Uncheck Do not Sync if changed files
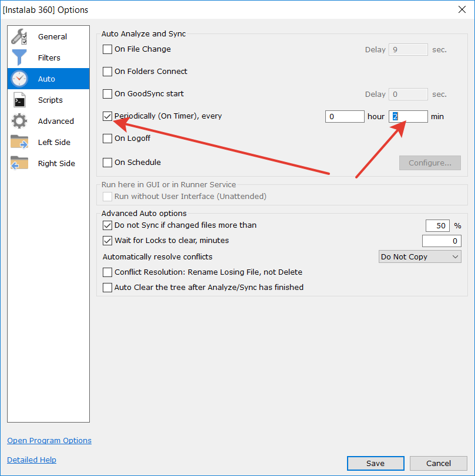Screen dimensions: 475x476 107,225
